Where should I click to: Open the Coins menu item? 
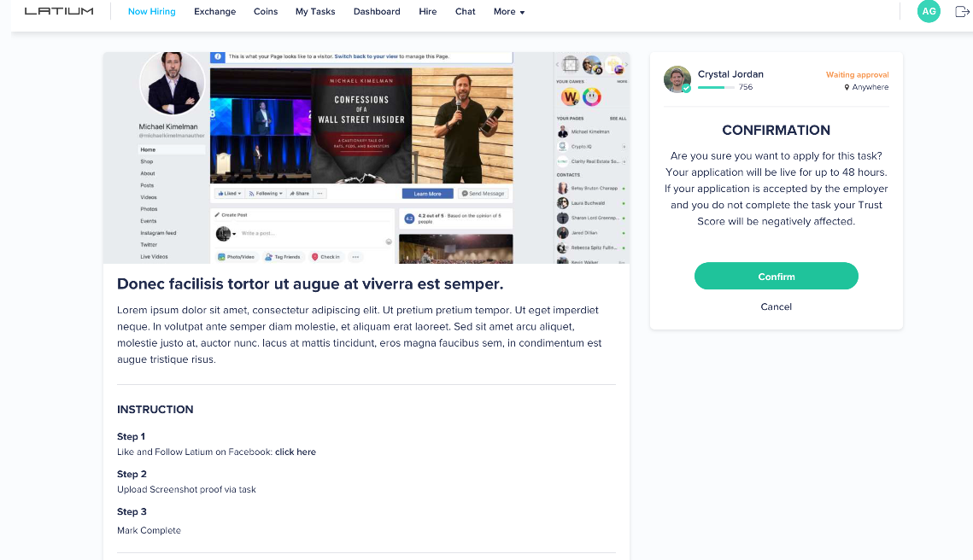(266, 11)
